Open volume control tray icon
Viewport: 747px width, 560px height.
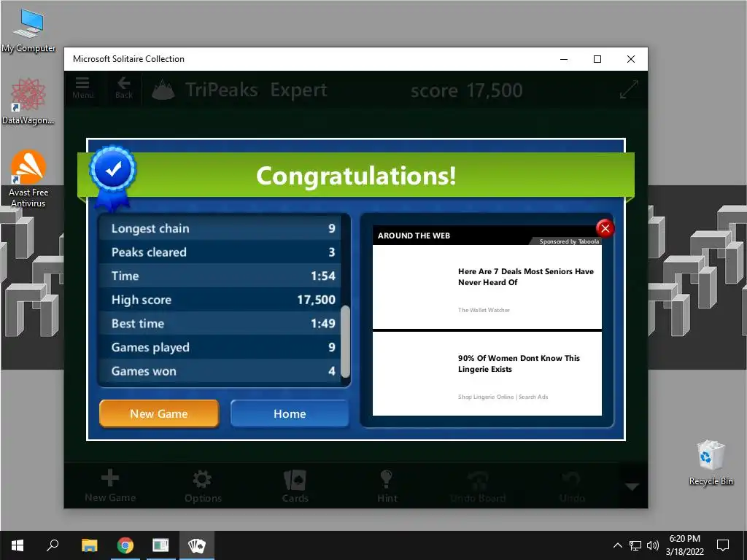pos(653,545)
